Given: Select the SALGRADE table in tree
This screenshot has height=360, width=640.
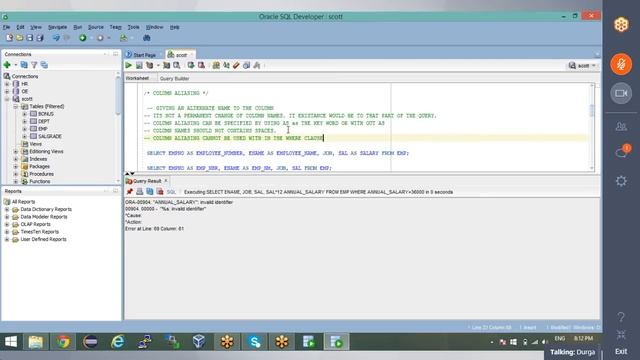Looking at the screenshot, I should [x=50, y=136].
